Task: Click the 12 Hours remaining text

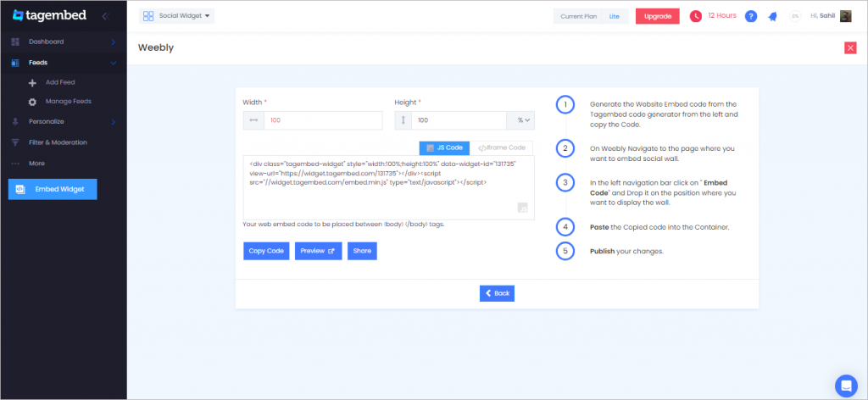Action: pos(722,15)
